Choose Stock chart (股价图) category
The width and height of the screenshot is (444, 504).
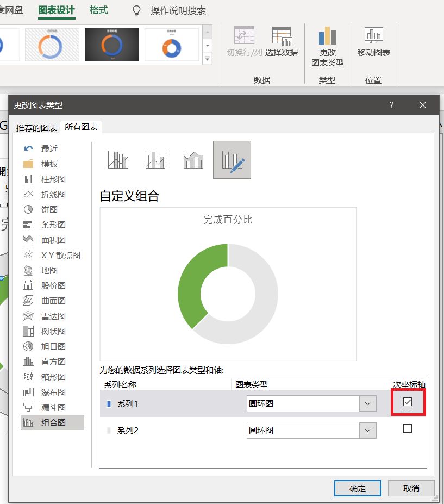click(52, 285)
